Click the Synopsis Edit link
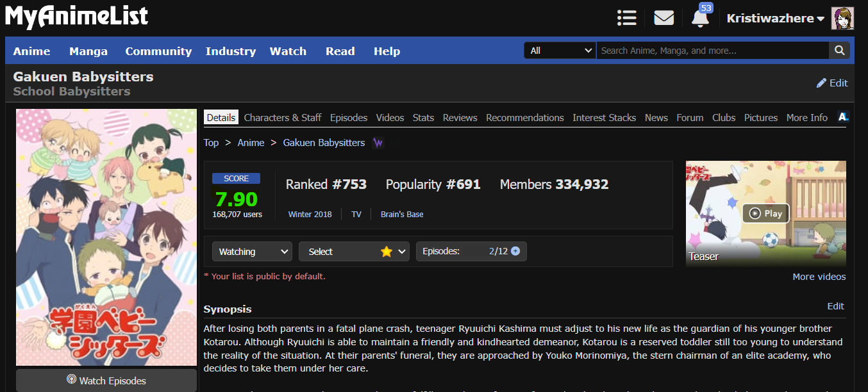Image resolution: width=868 pixels, height=392 pixels. [836, 306]
